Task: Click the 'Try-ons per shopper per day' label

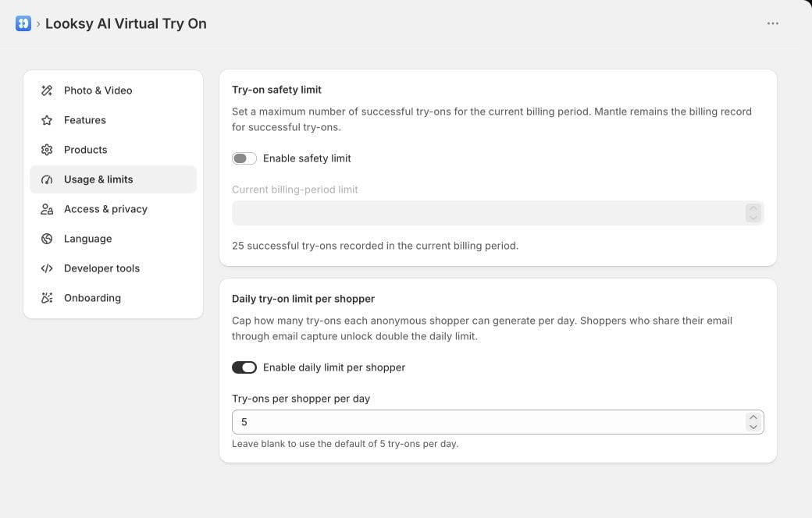Action: 301,399
